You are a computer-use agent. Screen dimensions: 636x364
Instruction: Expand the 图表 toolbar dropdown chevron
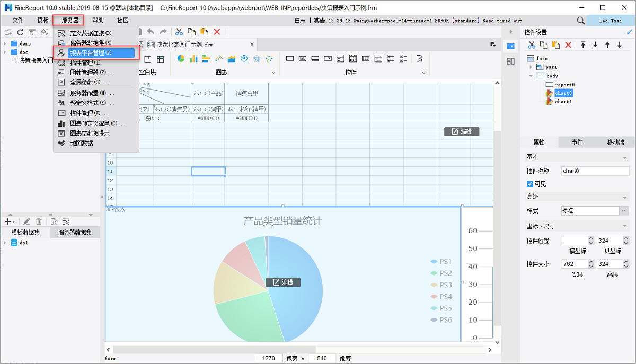[x=274, y=72]
